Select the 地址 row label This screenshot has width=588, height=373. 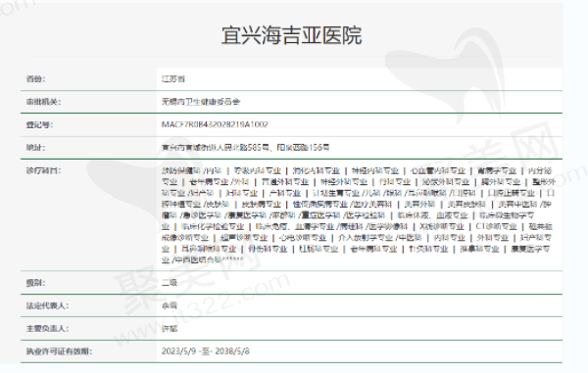coord(35,148)
